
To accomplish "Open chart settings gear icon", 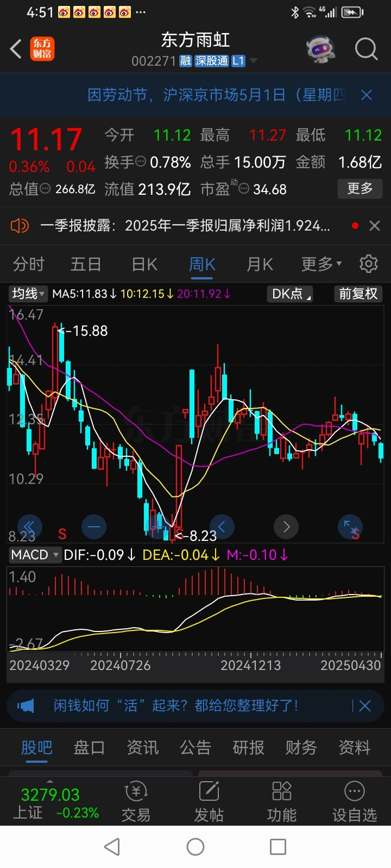I will 369,264.
